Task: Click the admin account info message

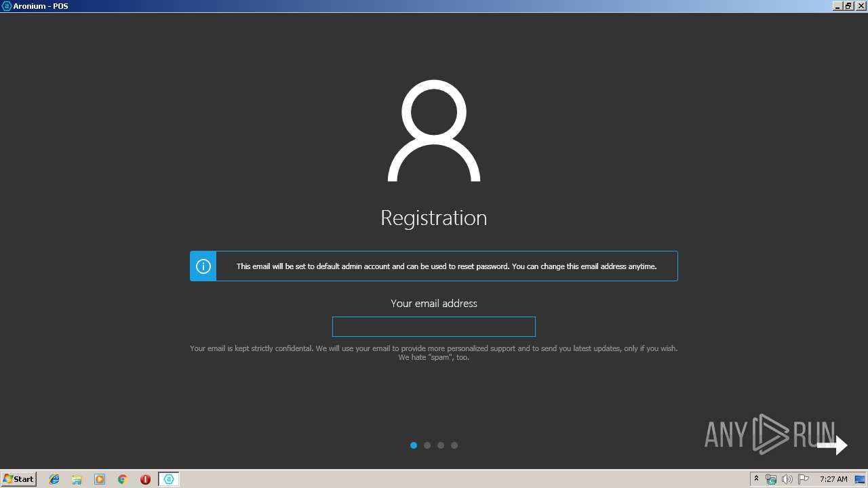Action: click(x=446, y=266)
